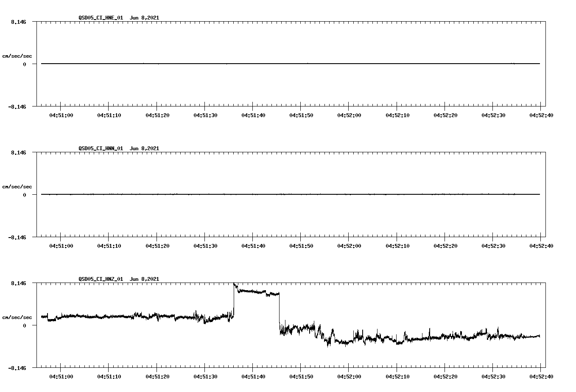Click 04:52:10 time label under HNN plot
576x392 pixels.
coord(397,246)
